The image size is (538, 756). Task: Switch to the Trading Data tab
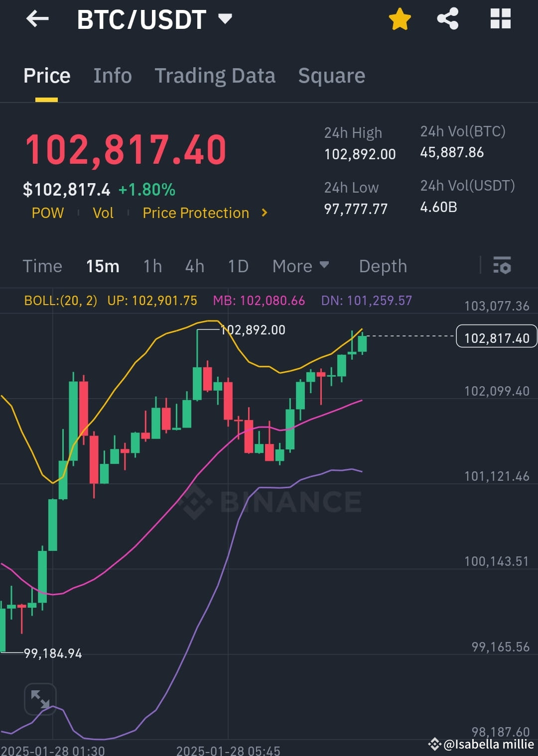tap(215, 75)
